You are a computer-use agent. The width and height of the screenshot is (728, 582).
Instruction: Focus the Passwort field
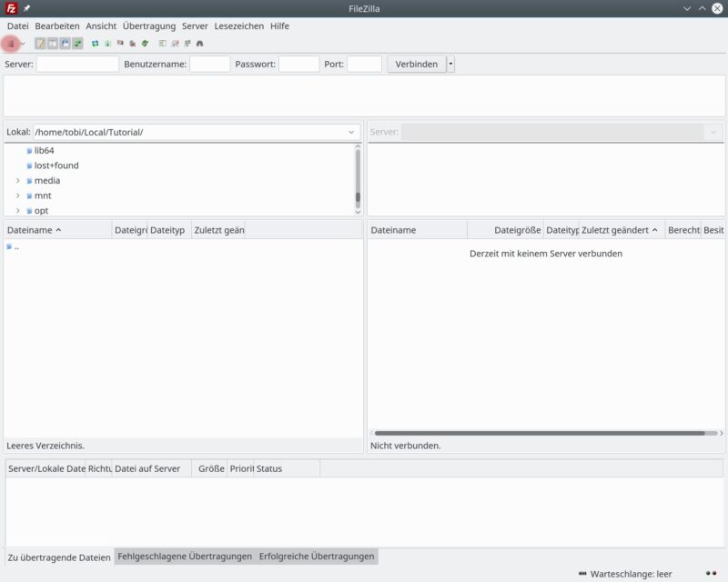[x=298, y=64]
